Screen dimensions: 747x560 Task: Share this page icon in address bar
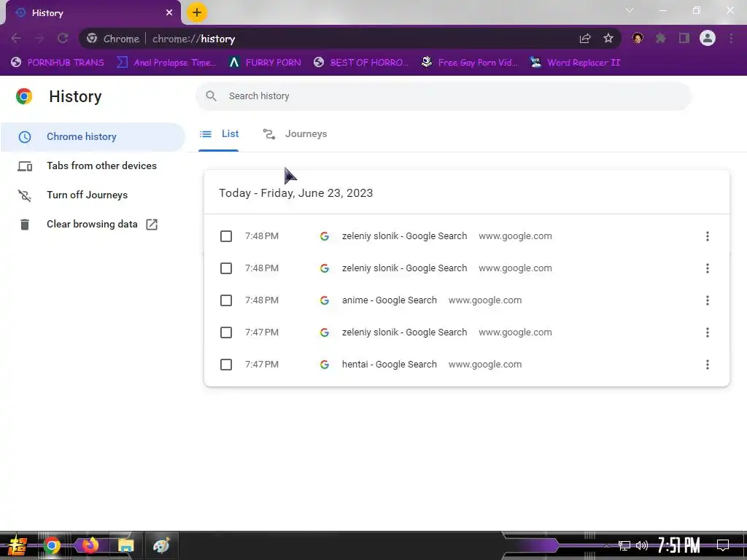[x=585, y=39]
